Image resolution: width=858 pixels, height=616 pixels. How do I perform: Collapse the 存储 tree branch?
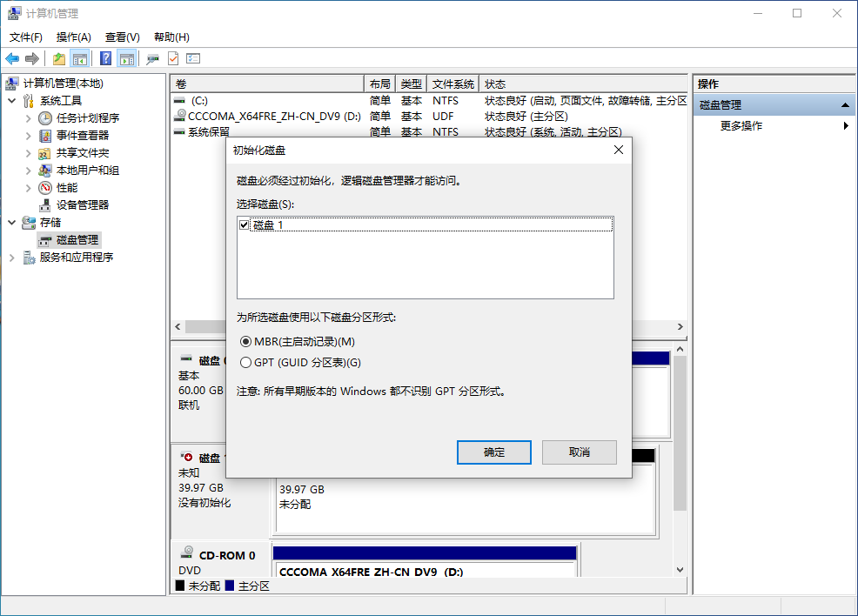12,223
